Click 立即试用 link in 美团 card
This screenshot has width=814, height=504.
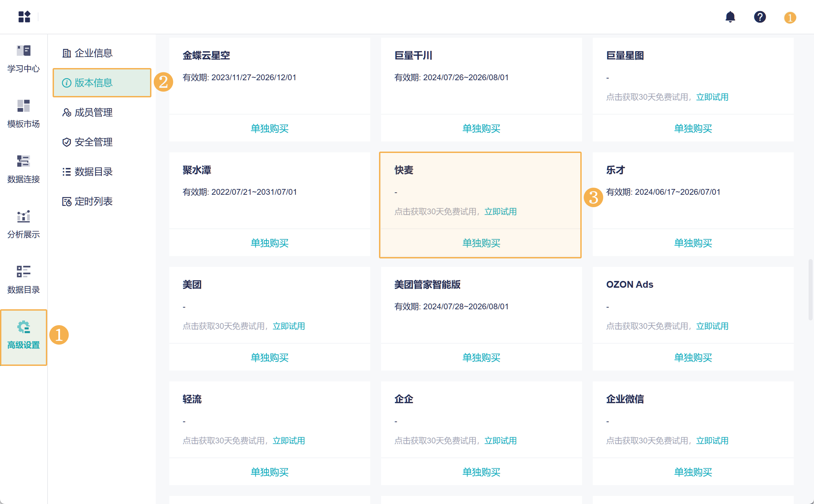coord(289,326)
